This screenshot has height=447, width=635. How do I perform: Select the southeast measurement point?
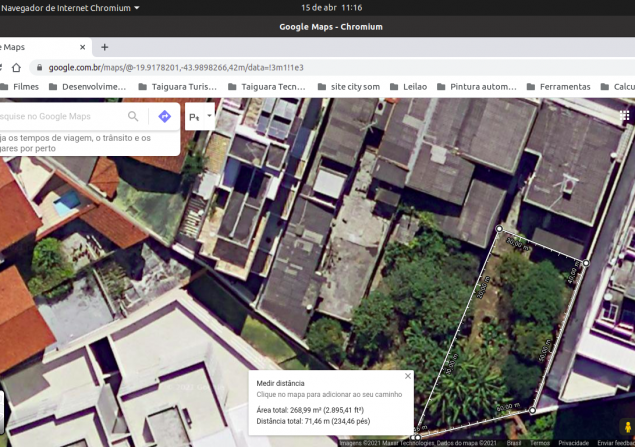click(533, 411)
